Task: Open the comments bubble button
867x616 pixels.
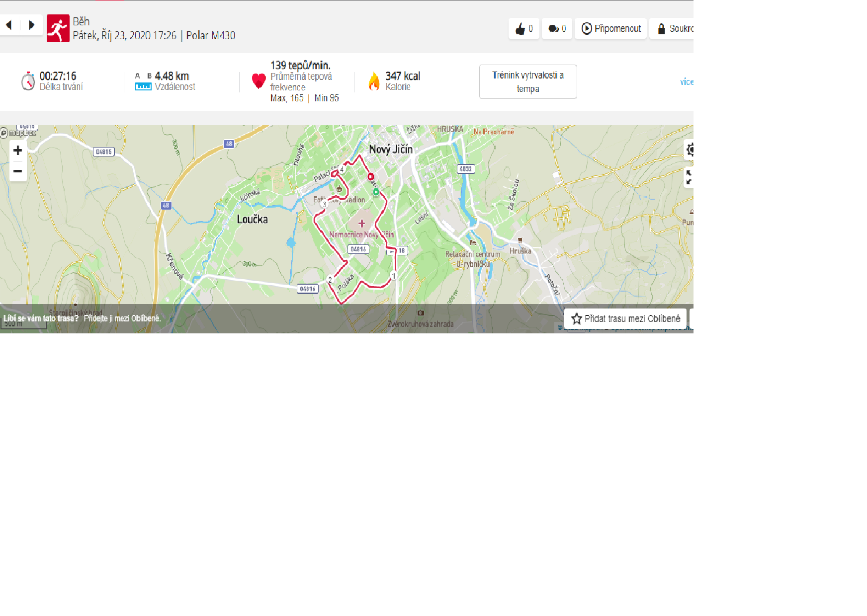Action: [557, 28]
